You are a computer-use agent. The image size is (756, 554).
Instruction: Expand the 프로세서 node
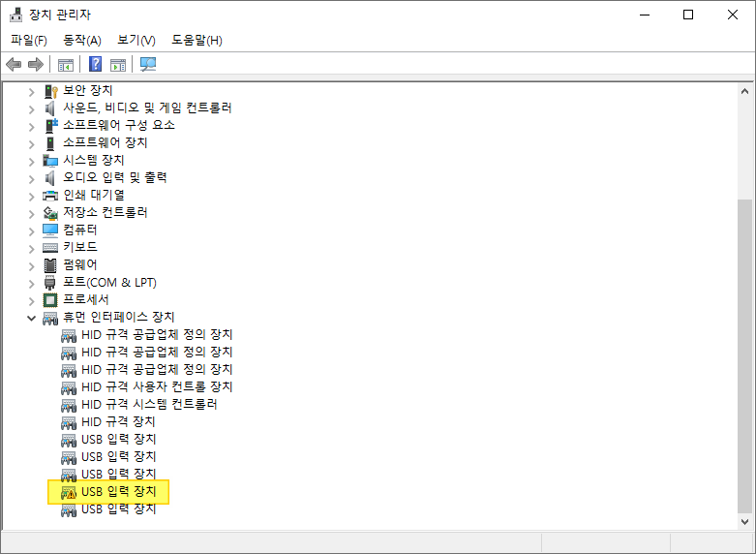click(32, 301)
